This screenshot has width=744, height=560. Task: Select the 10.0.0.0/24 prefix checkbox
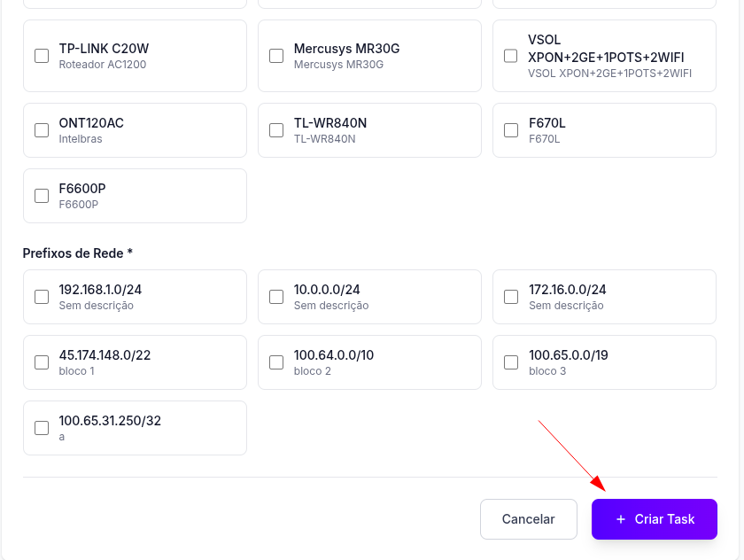[276, 297]
